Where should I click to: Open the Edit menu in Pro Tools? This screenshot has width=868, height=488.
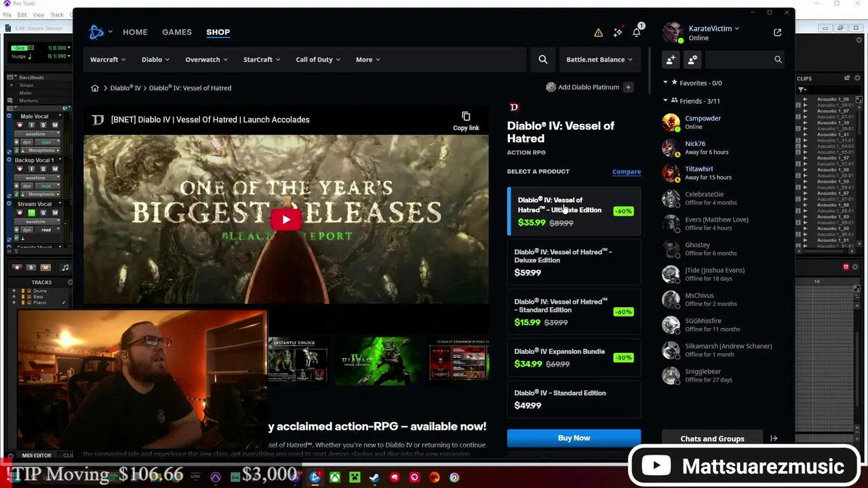click(x=22, y=15)
